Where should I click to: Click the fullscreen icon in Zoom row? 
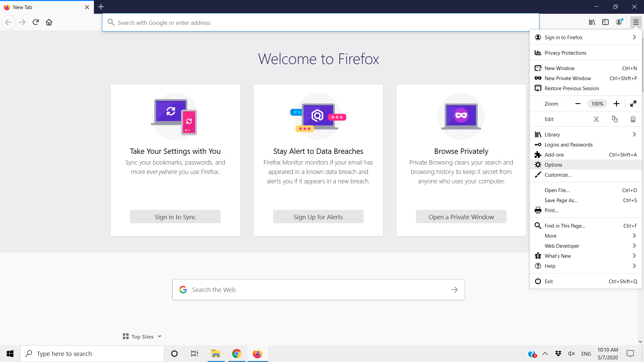633,104
